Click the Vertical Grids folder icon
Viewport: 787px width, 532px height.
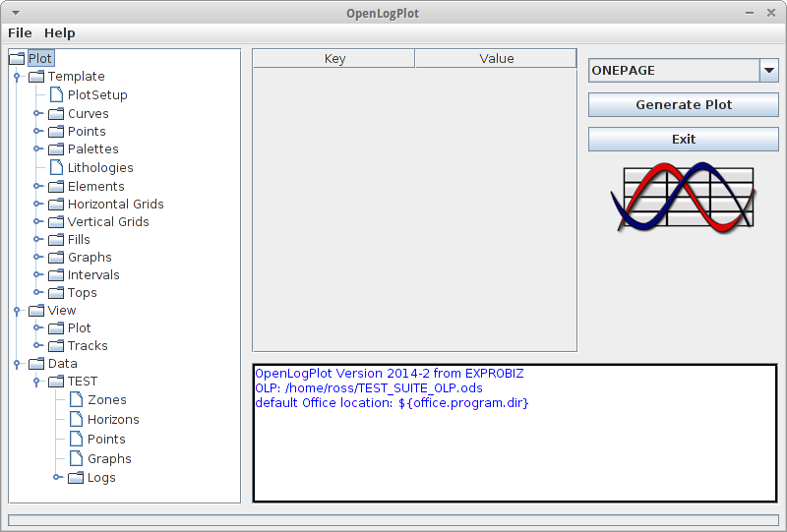point(56,222)
